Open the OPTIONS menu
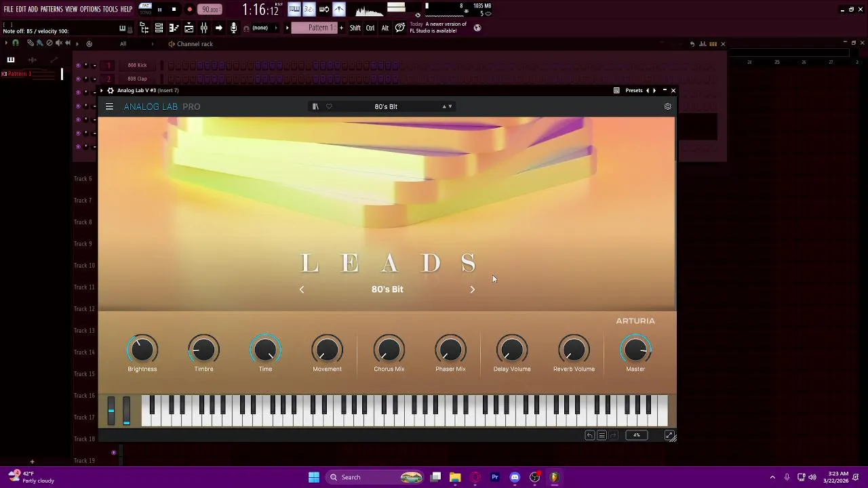Image resolution: width=868 pixels, height=488 pixels. tap(90, 9)
